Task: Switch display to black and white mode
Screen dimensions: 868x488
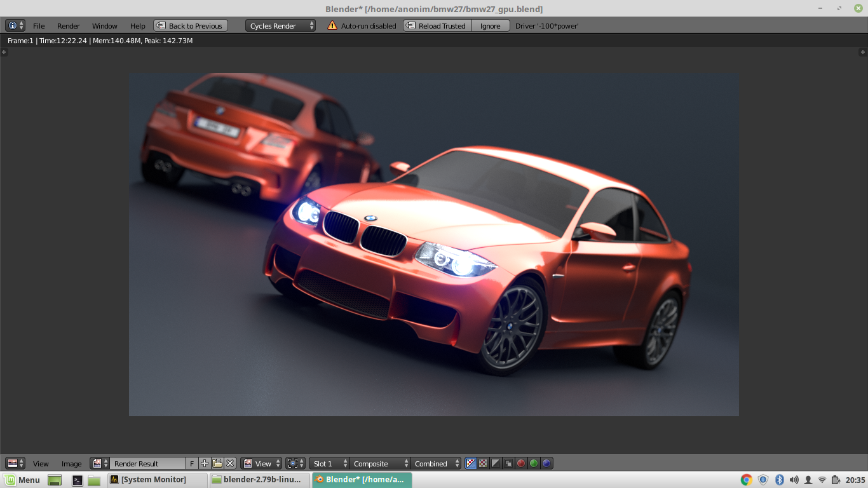Action: click(x=496, y=463)
